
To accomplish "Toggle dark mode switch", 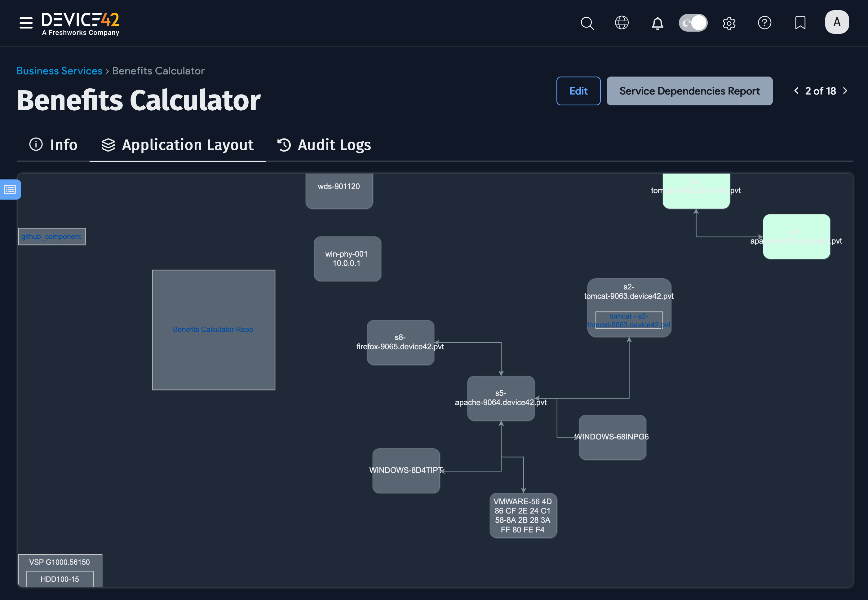I will coord(693,23).
